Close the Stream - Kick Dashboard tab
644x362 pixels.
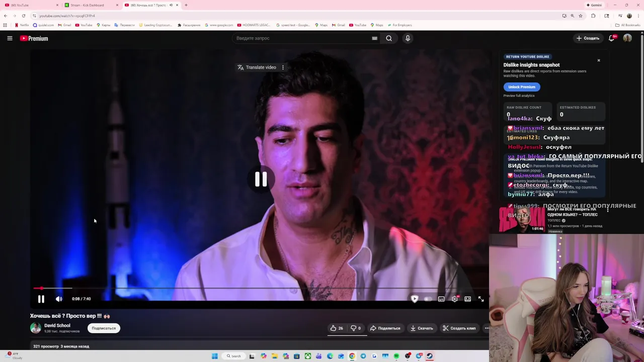(117, 5)
